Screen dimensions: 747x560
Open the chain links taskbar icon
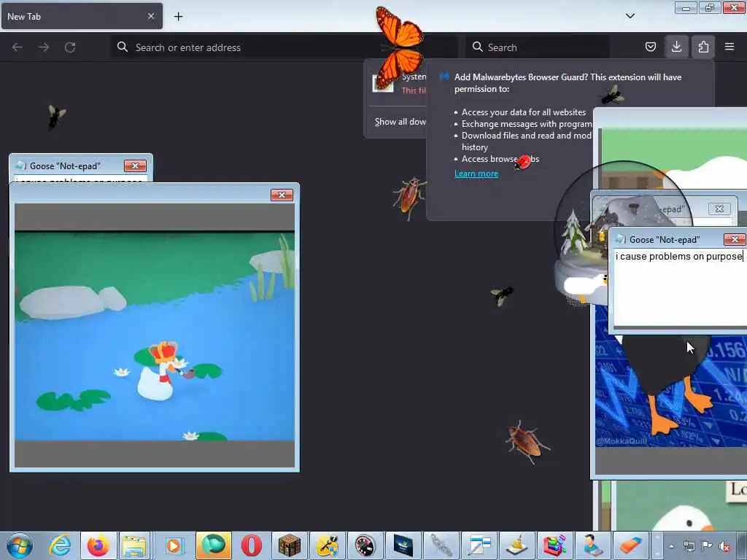click(441, 545)
